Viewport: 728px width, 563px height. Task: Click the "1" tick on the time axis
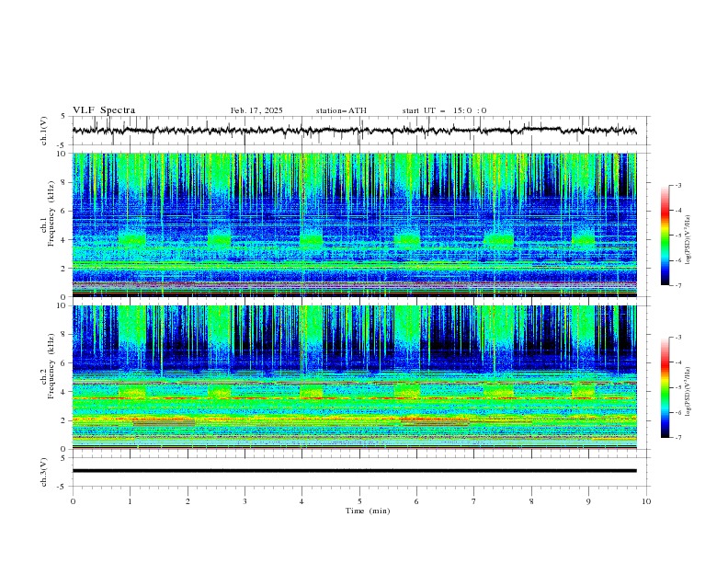130,501
